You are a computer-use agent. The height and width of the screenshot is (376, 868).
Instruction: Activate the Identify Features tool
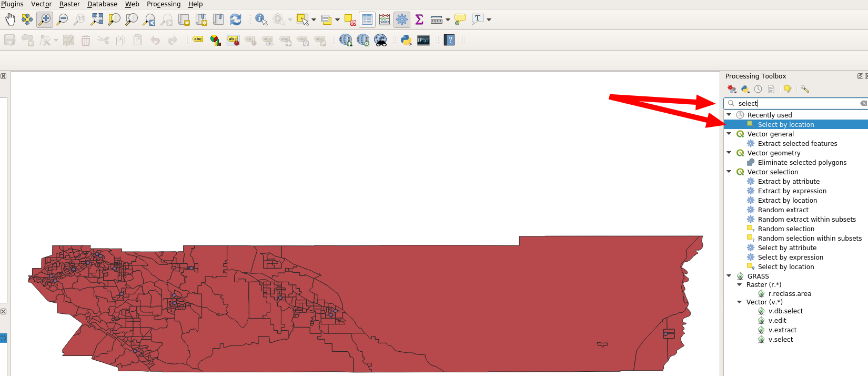[261, 19]
